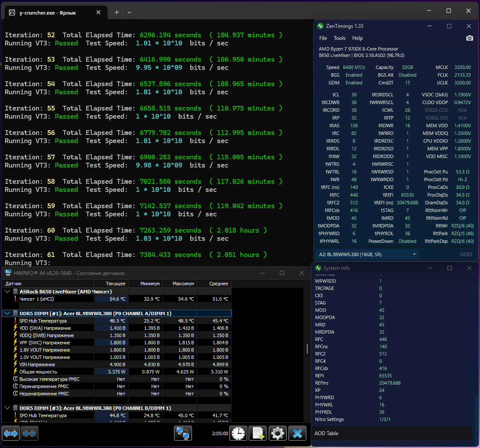
Task: Open ZenTimings Tools menu
Action: [339, 38]
